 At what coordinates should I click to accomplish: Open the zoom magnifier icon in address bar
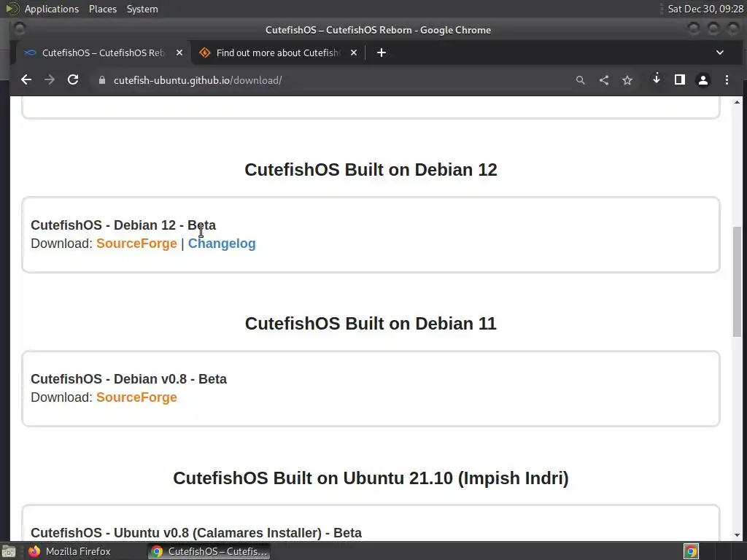tap(580, 80)
